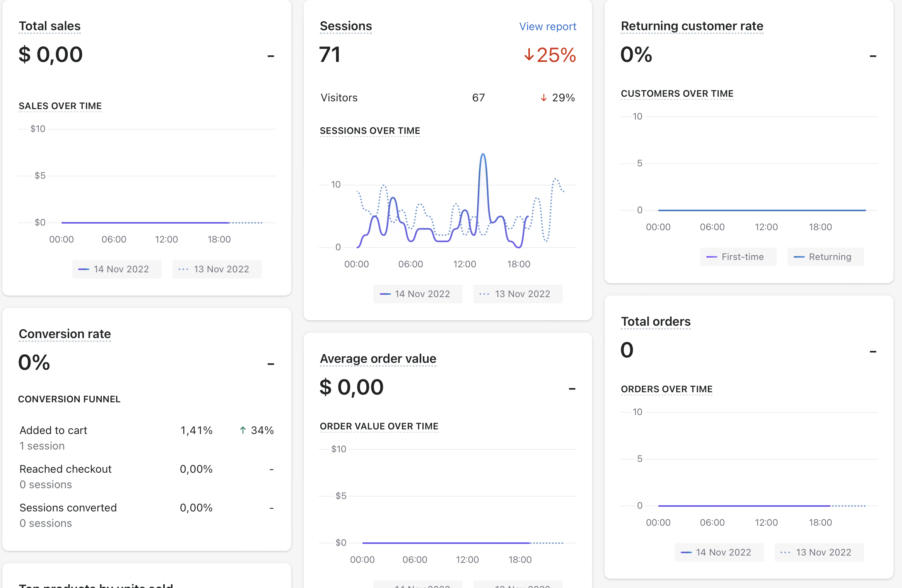Click the Total orders heading
The image size is (902, 588).
pos(655,321)
